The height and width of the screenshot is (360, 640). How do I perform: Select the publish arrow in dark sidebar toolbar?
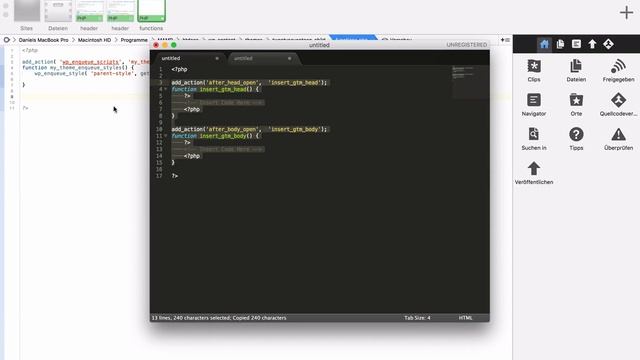[x=592, y=44]
